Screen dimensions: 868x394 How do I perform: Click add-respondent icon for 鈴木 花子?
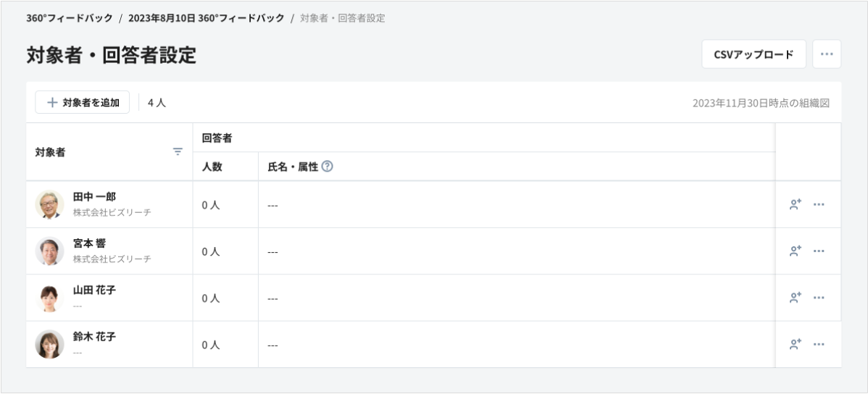795,343
